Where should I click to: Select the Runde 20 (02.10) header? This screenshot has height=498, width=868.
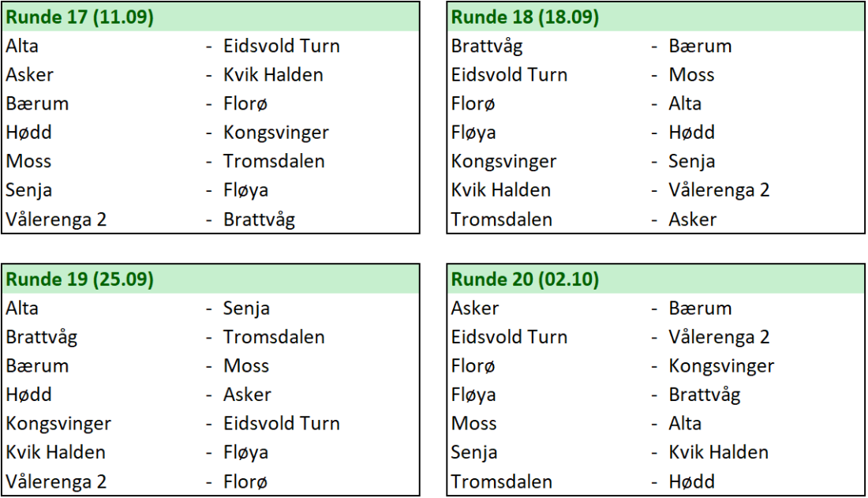pyautogui.click(x=525, y=279)
